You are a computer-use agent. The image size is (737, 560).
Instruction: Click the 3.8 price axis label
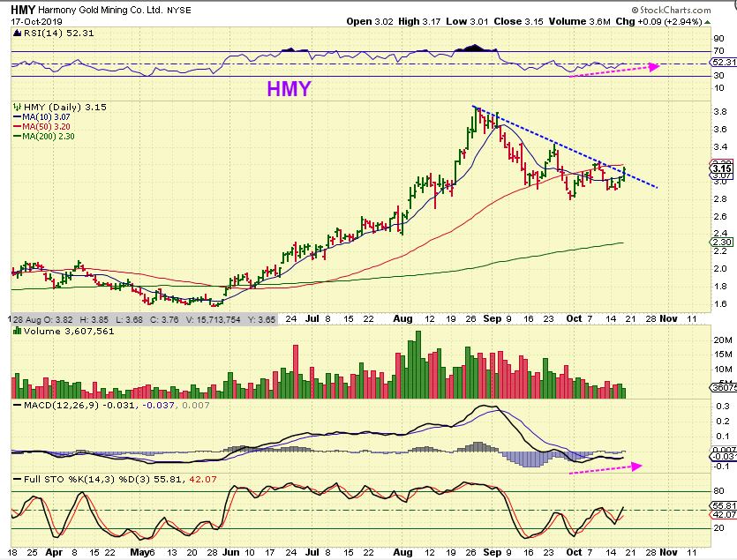pyautogui.click(x=720, y=112)
